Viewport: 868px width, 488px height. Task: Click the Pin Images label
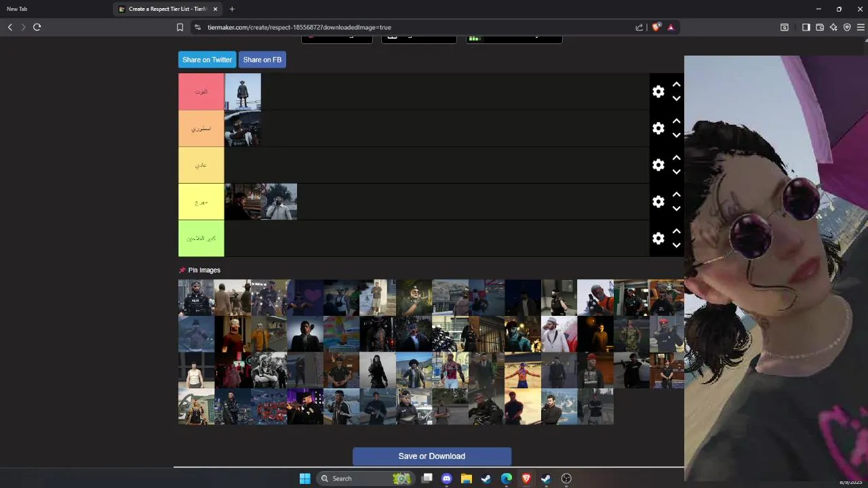tap(204, 270)
